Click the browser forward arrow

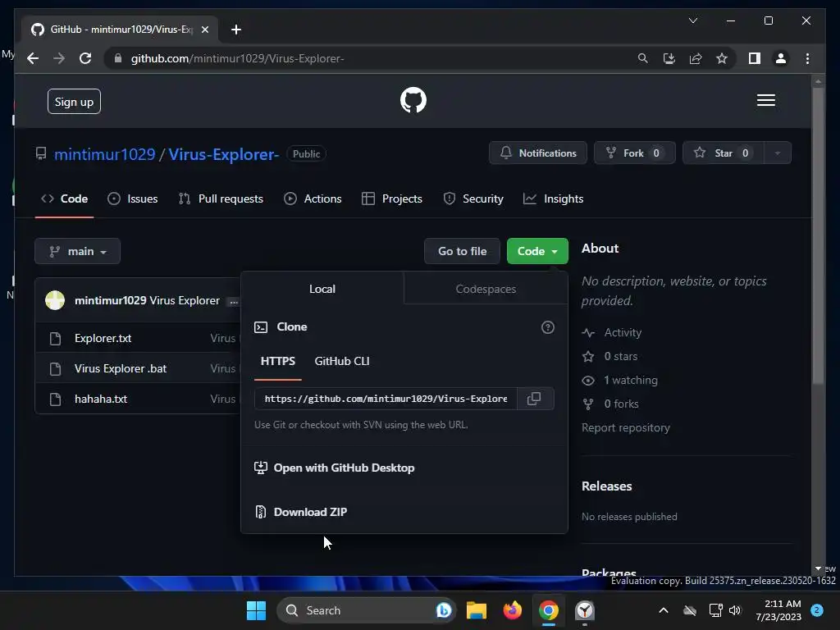click(59, 58)
